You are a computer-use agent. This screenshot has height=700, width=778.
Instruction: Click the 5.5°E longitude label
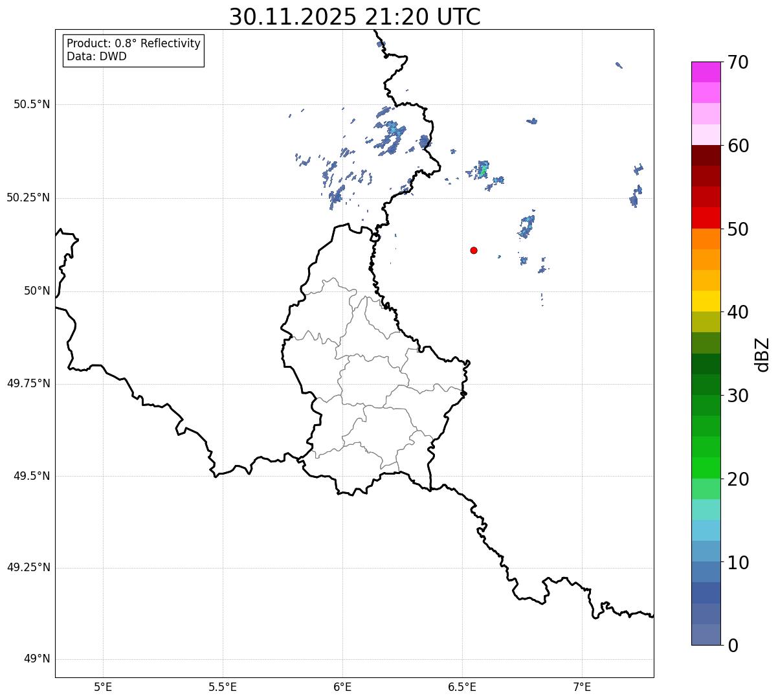pos(223,687)
